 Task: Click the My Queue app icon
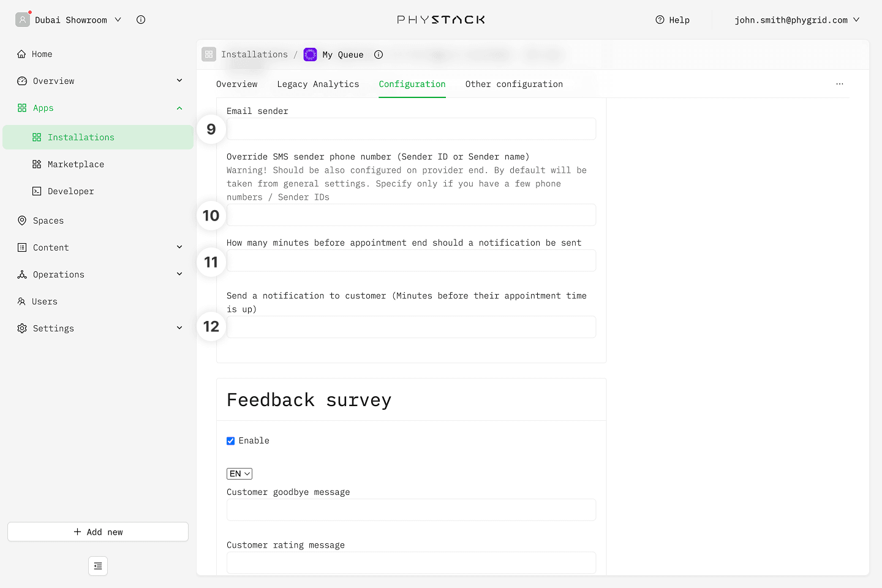pyautogui.click(x=311, y=55)
